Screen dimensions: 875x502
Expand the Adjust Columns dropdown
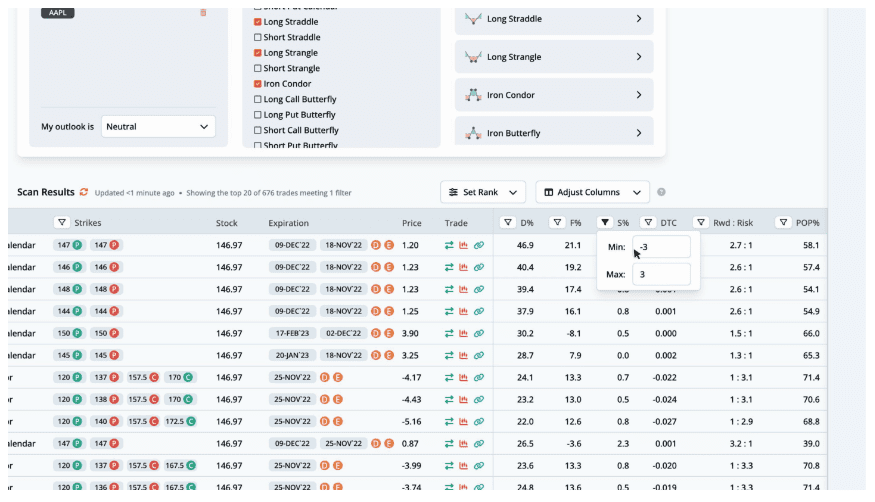point(592,192)
